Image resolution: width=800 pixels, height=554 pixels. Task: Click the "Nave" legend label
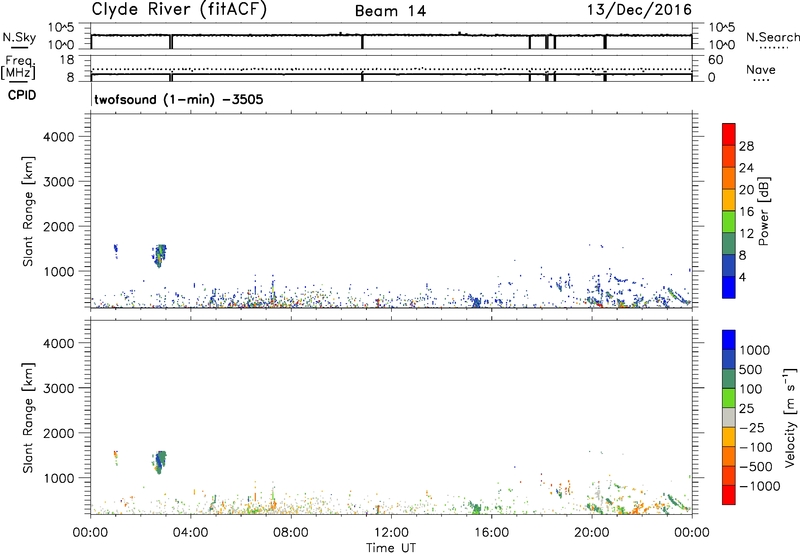pos(761,69)
